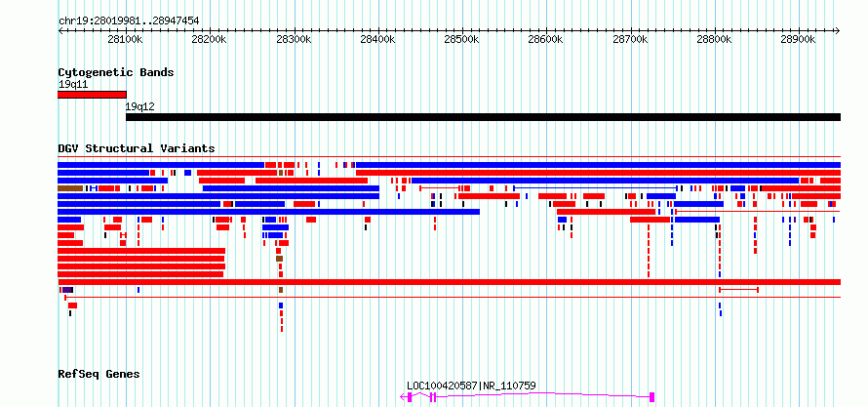
Task: Open the RefSeq Genes track title
Action: [99, 375]
